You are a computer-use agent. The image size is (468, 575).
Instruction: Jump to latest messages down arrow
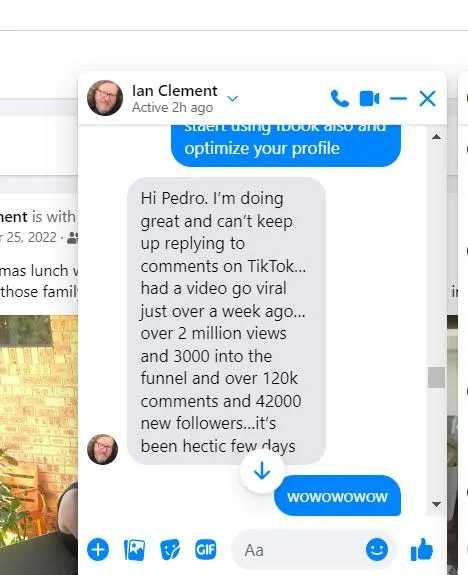point(262,470)
